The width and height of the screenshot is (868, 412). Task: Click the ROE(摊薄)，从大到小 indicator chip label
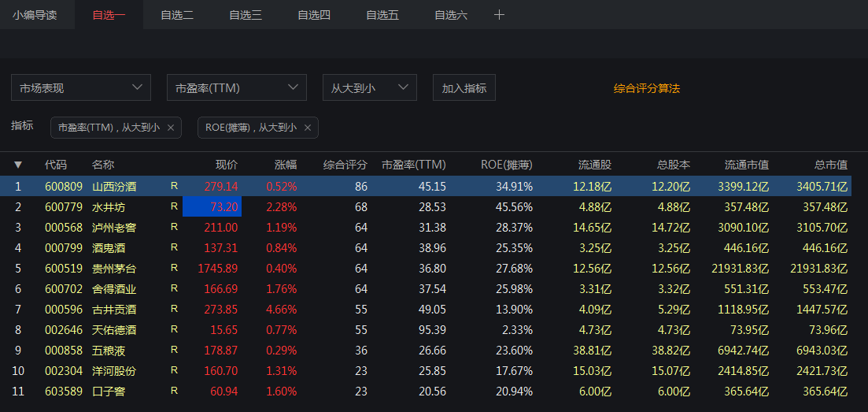coord(251,128)
